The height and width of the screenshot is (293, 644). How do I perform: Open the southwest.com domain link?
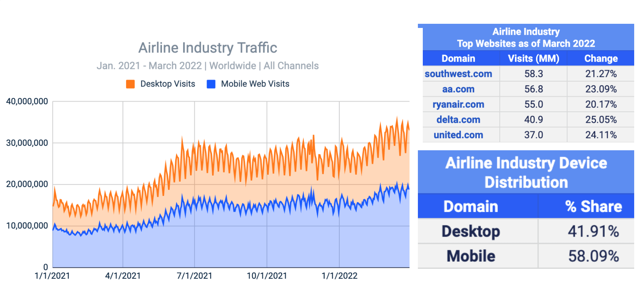458,74
